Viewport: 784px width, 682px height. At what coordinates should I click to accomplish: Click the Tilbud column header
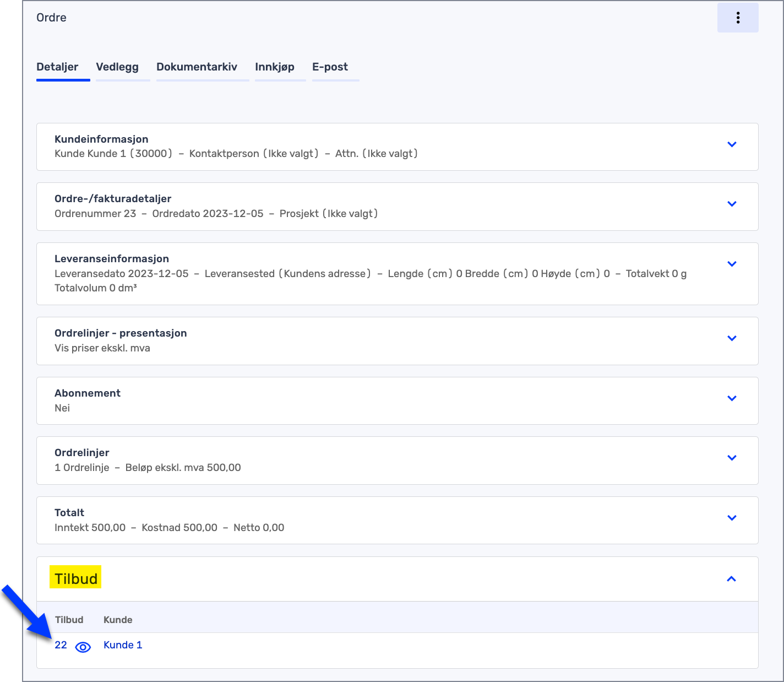coord(69,620)
